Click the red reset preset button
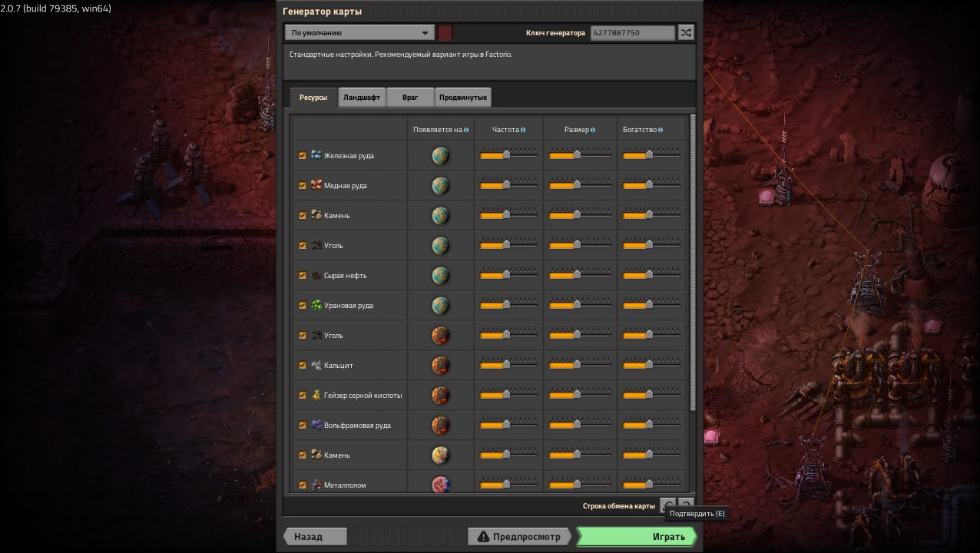Image resolution: width=980 pixels, height=553 pixels. click(445, 33)
